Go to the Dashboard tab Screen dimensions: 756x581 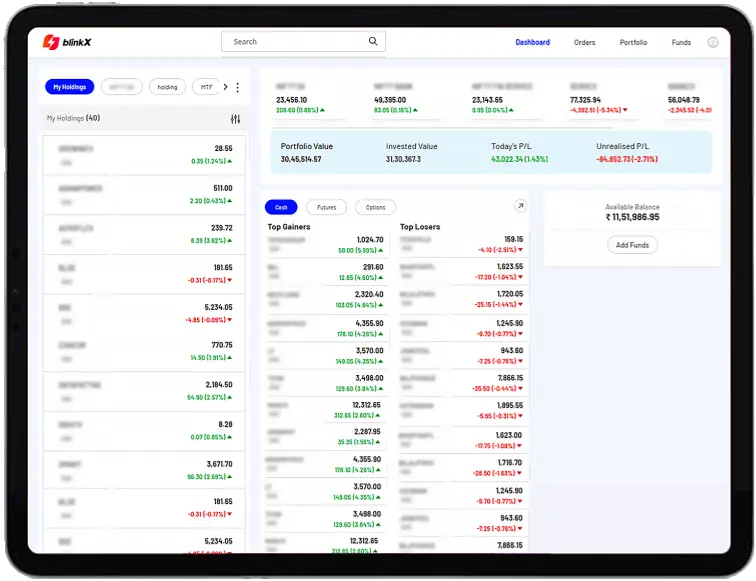532,43
